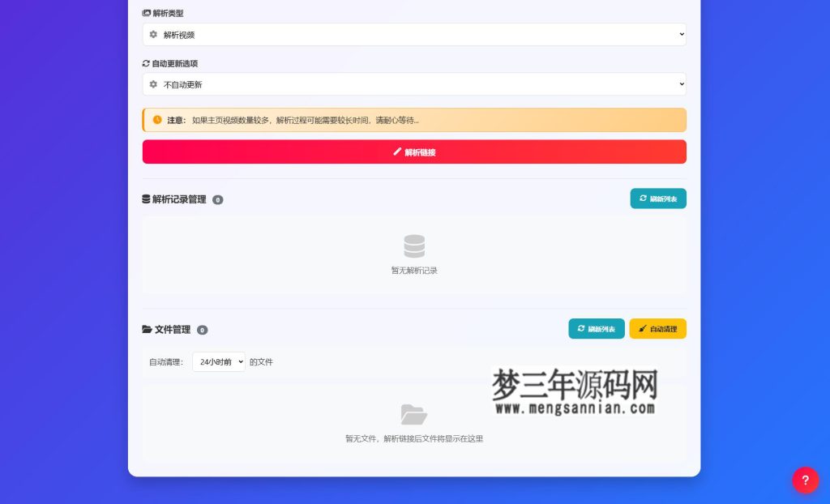Screen dimensions: 830x504
Task: Click the warning exclamation icon in the notice
Action: coord(156,120)
